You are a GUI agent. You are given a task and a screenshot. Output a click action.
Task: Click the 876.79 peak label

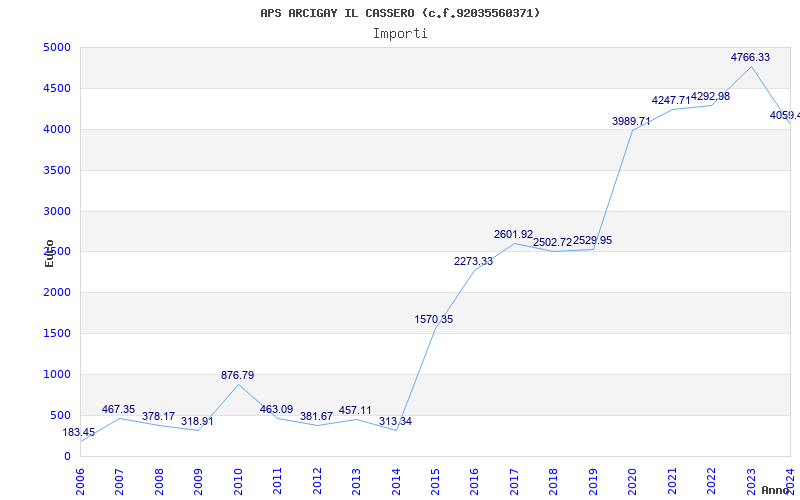pos(237,376)
